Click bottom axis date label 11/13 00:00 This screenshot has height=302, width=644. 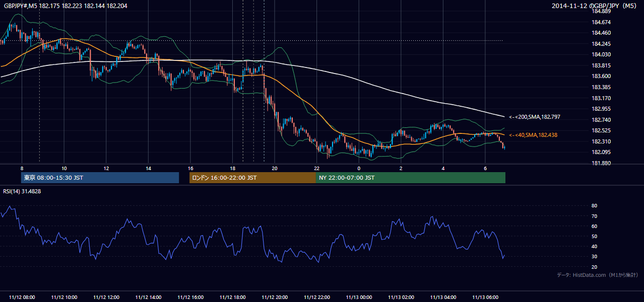pos(359,297)
